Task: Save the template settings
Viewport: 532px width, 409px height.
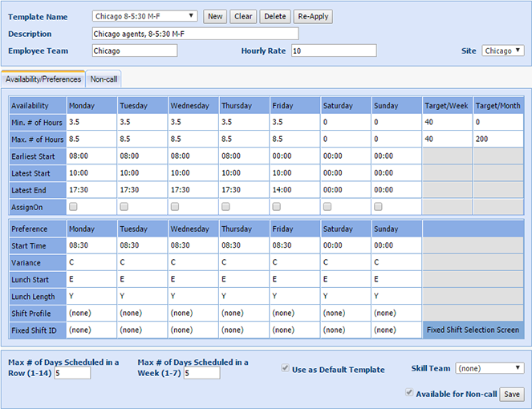Action: pos(512,394)
